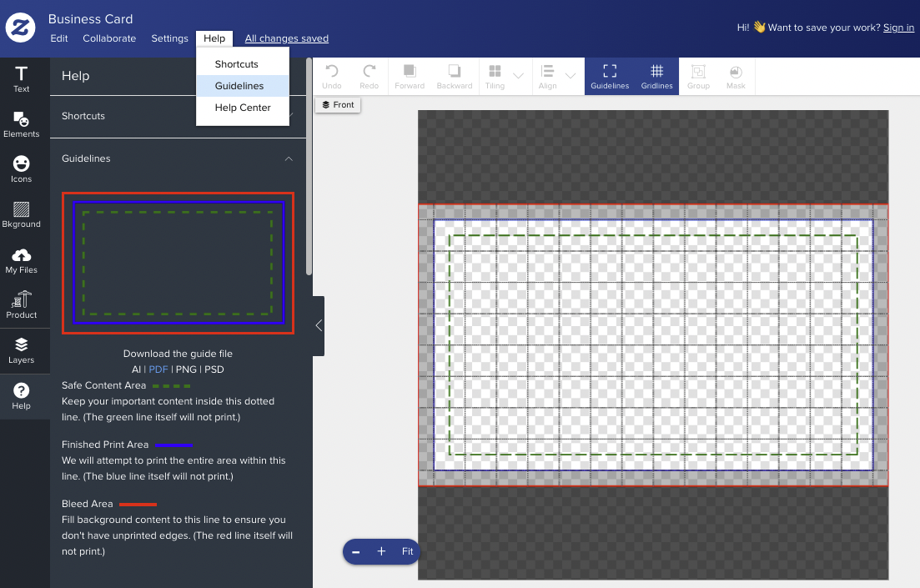Toggle Guidelines display in toolbar
920x588 pixels.
pyautogui.click(x=610, y=76)
